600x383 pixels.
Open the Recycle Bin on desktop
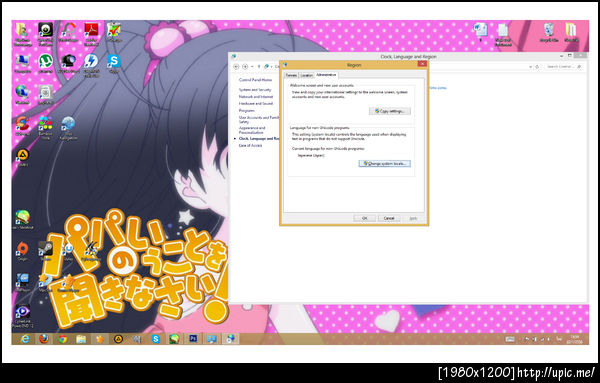click(x=549, y=33)
